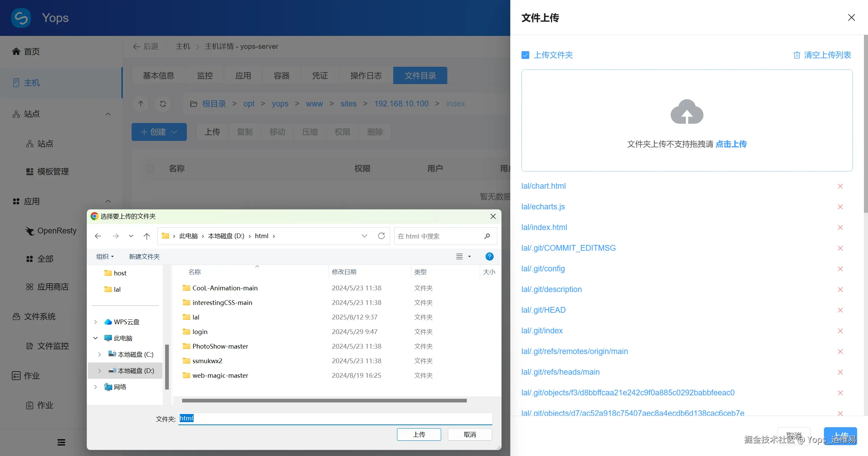Click the help question mark icon
The image size is (868, 456).
489,256
